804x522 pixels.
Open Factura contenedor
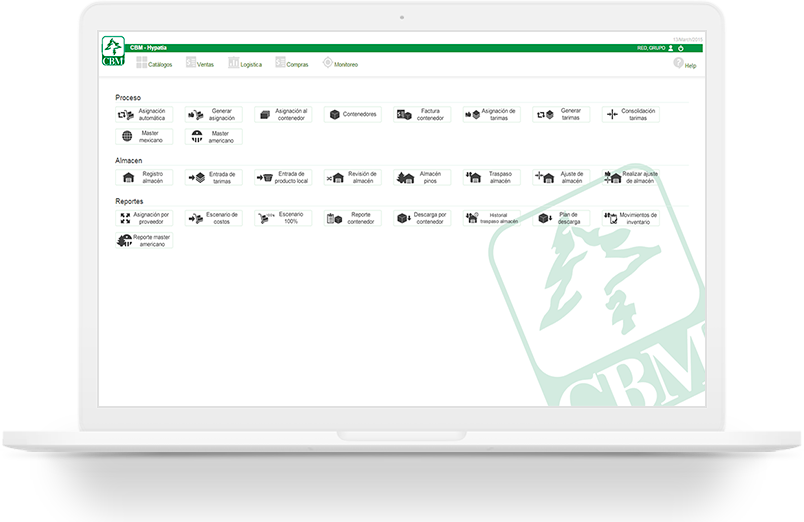[x=422, y=114]
